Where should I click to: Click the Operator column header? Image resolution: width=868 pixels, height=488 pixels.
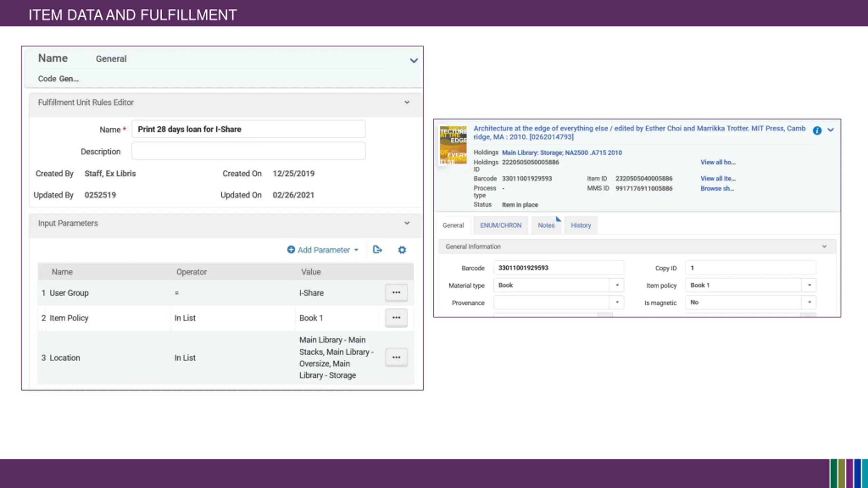pyautogui.click(x=191, y=272)
